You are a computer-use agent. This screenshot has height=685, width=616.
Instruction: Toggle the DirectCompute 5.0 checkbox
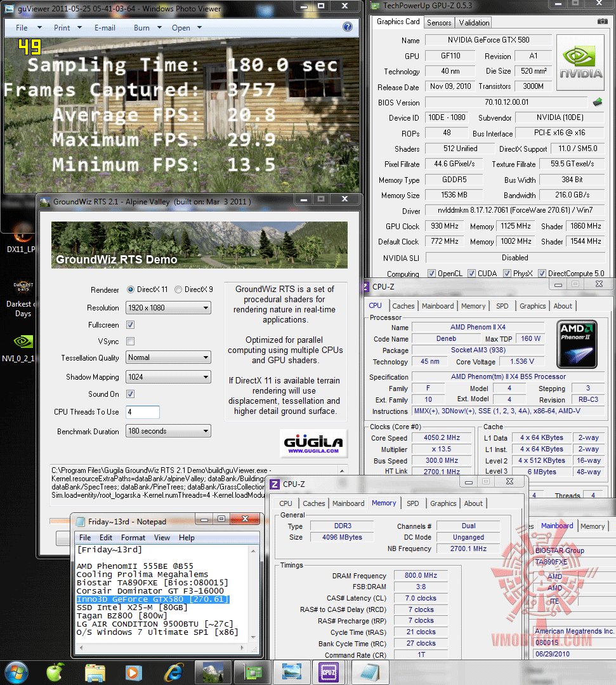click(x=542, y=273)
